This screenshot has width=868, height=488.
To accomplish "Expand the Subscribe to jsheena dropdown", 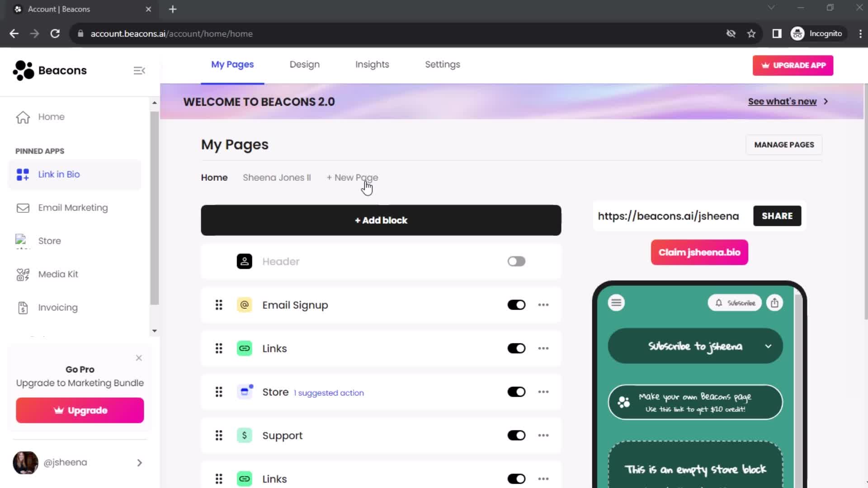I will 769,347.
